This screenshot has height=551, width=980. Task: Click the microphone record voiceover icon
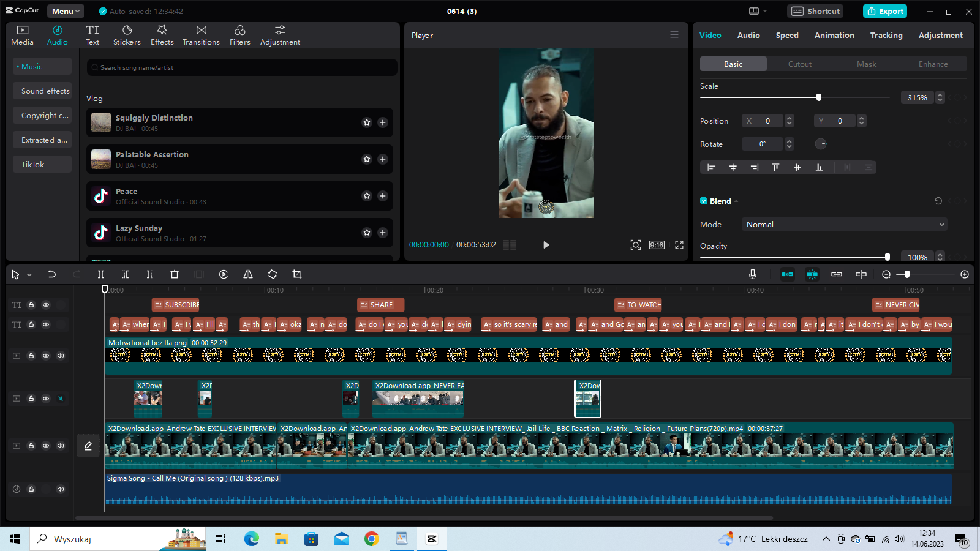(x=753, y=274)
